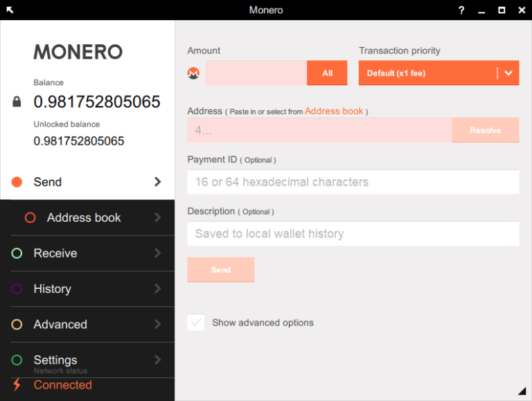Focus the Description input field

click(x=353, y=233)
